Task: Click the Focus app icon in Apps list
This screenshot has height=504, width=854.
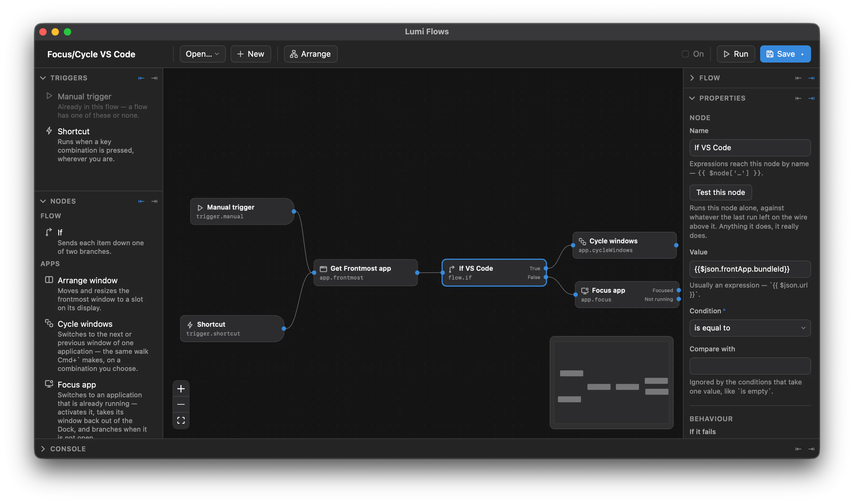Action: (x=49, y=384)
